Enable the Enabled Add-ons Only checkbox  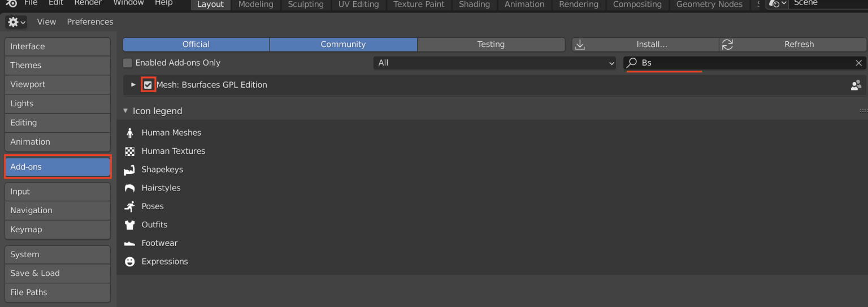[128, 63]
